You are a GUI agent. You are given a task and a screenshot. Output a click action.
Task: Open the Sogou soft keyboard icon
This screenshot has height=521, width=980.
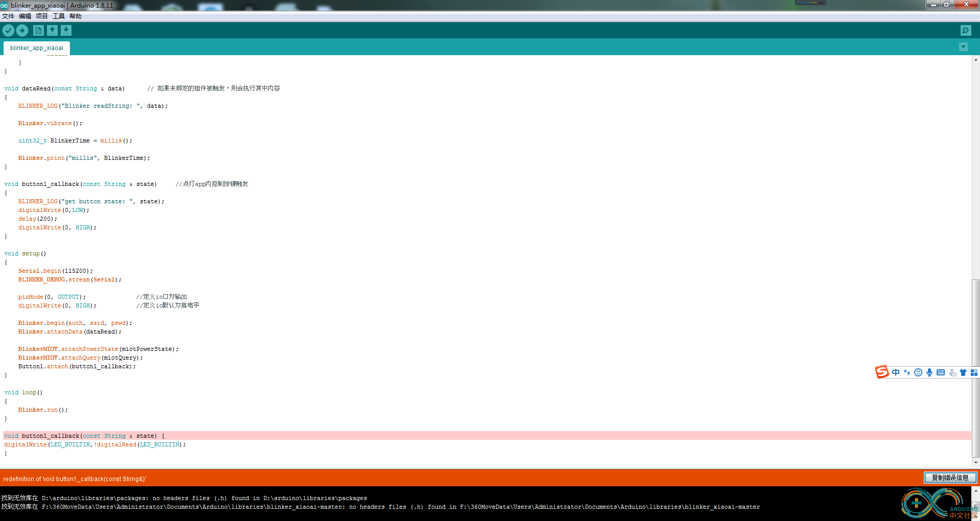941,372
